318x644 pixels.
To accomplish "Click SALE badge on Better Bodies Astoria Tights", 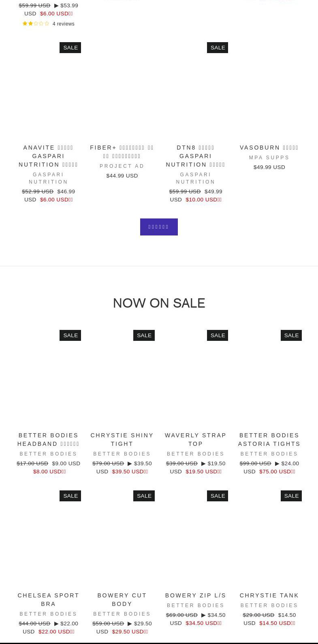I will click(x=291, y=336).
